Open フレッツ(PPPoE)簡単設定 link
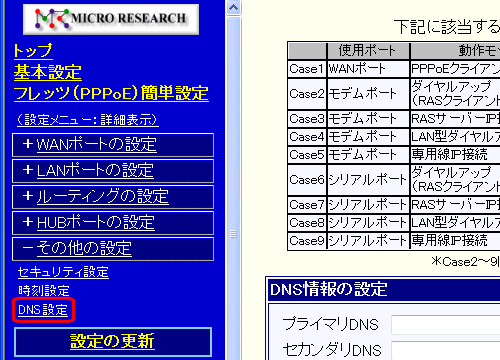The width and height of the screenshot is (500, 360). click(x=111, y=93)
